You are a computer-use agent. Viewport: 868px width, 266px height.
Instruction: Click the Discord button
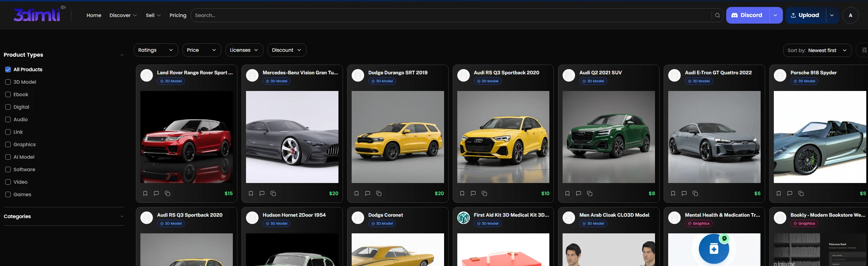[x=747, y=15]
